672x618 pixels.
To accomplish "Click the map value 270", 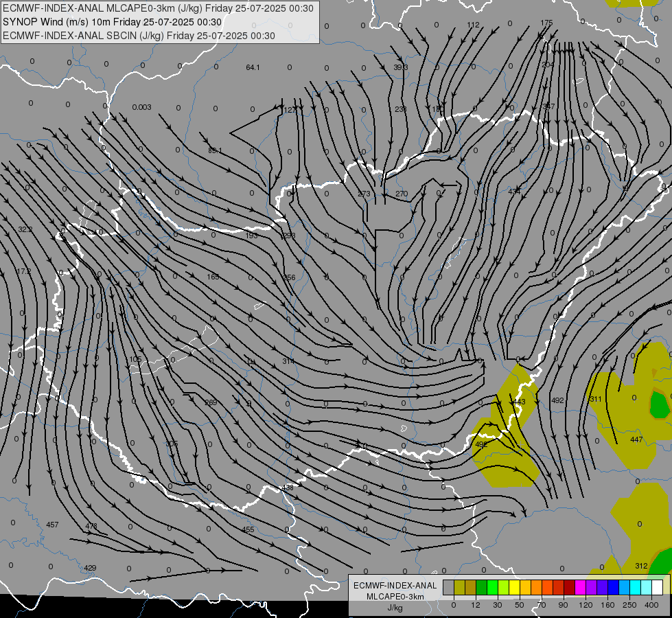I will click(x=402, y=194).
